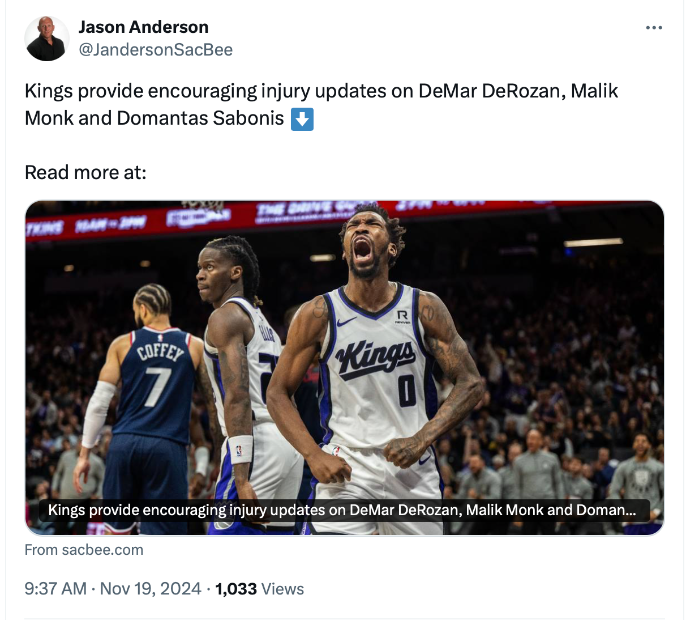
Task: Open the three-dot more options menu
Action: (x=654, y=28)
